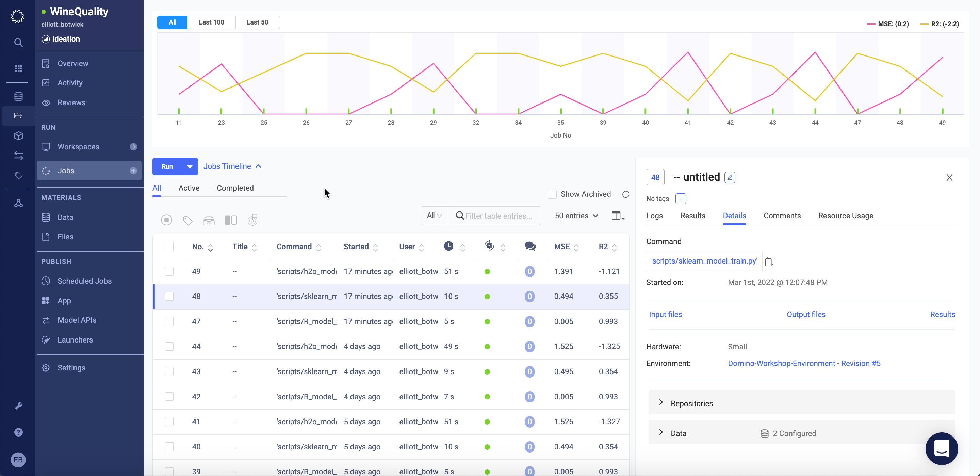
Task: Click the edit job title pencil icon
Action: pyautogui.click(x=730, y=177)
